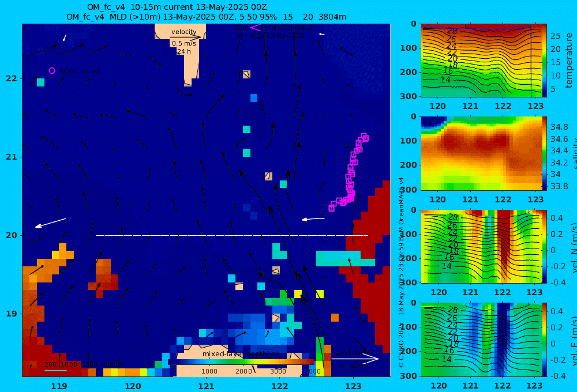Open the salinity section panel
Viewport: 577px width, 392px height.
481,153
